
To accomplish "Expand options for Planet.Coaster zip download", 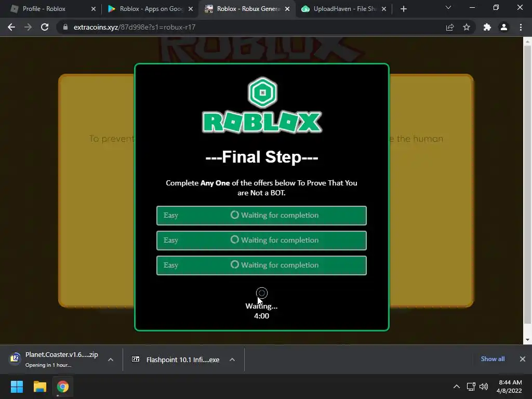I will [111, 360].
